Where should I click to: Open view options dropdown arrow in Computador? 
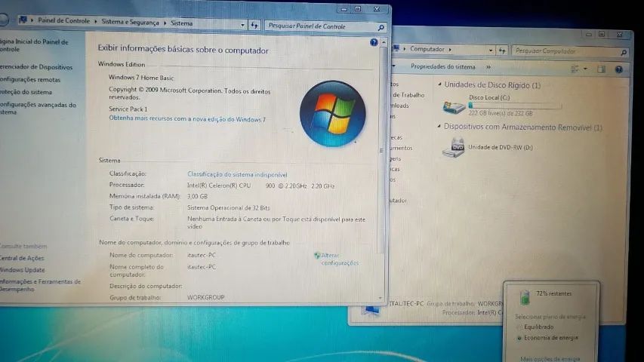(x=585, y=69)
